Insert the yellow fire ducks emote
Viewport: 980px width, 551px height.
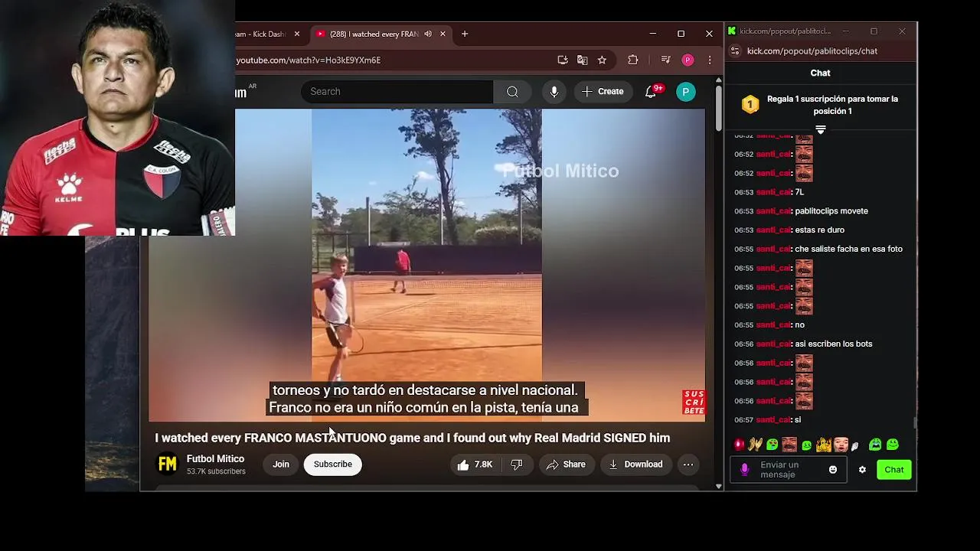824,445
